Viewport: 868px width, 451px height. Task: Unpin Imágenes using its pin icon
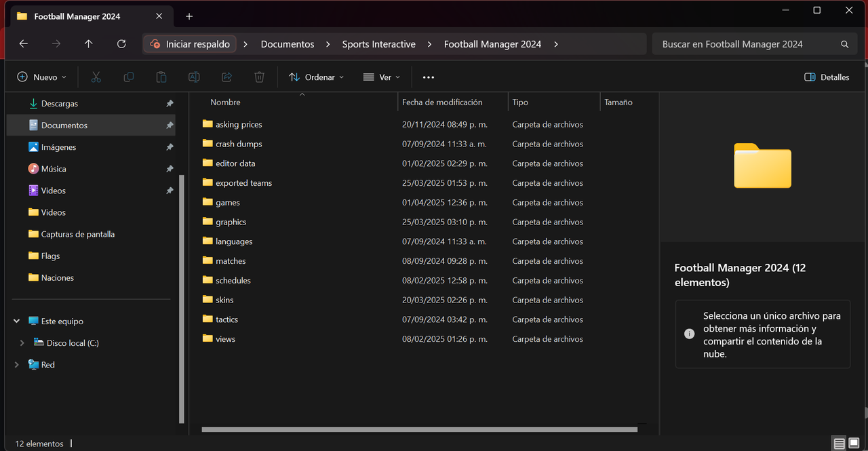(170, 147)
